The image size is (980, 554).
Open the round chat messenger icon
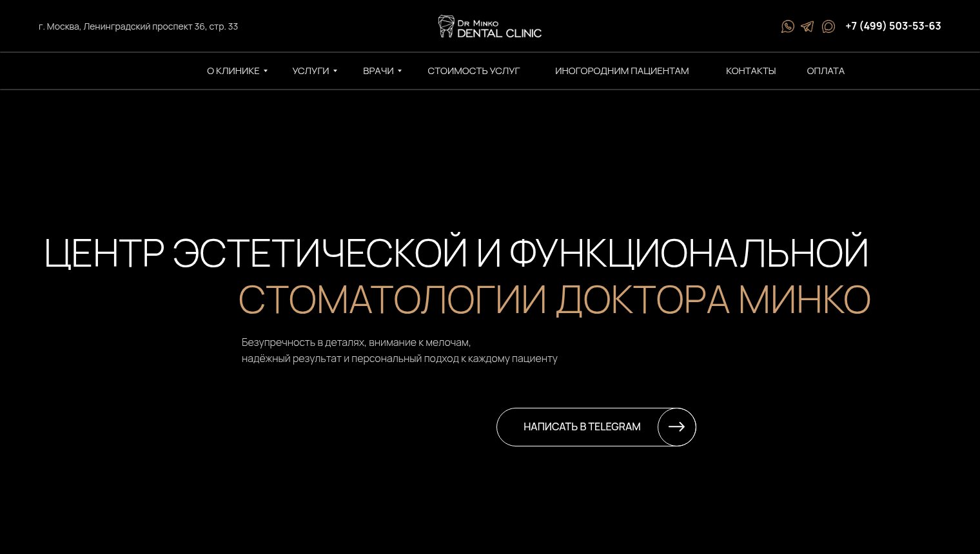coord(828,26)
